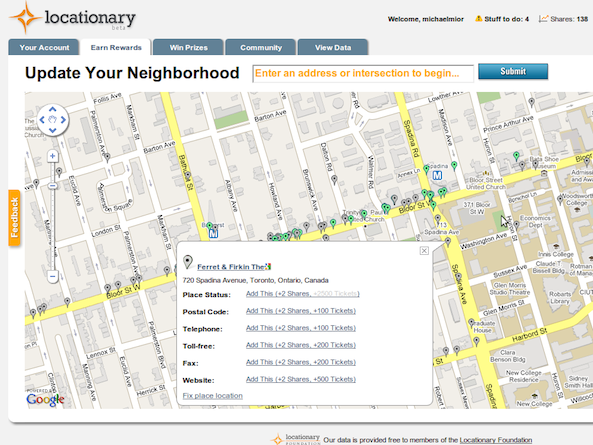The height and width of the screenshot is (445, 593).
Task: Select gray marker near Woodsworth College
Action: [560, 199]
